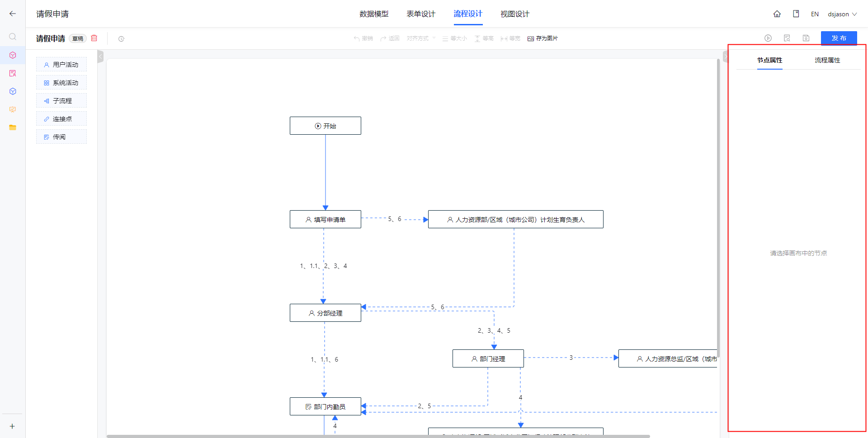
Task: Click the '2、3、4、5' connector label
Action: pos(494,330)
